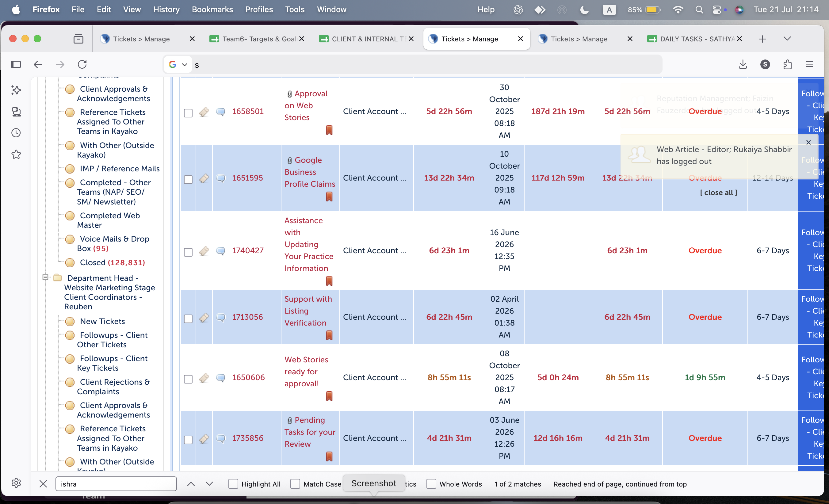Open bookmarks star sidebar icon
The width and height of the screenshot is (829, 504).
click(x=16, y=155)
